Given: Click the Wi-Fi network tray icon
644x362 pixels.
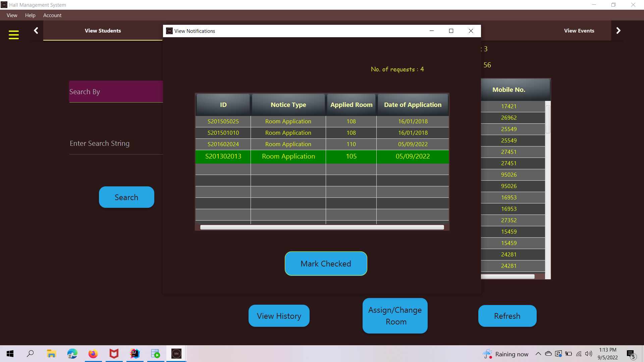Looking at the screenshot, I should click(x=579, y=354).
